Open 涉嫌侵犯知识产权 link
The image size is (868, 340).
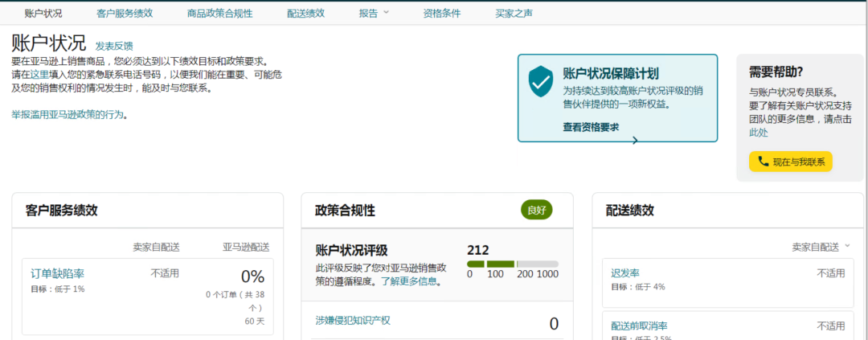point(353,320)
